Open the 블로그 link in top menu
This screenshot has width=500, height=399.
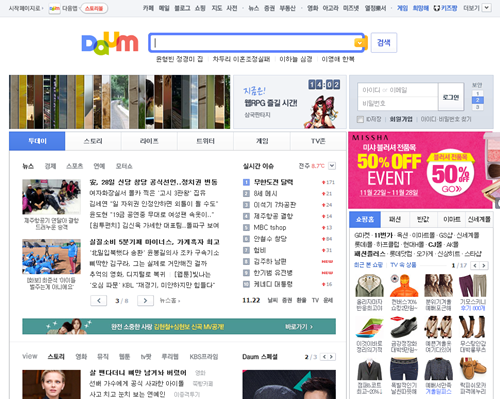182,8
